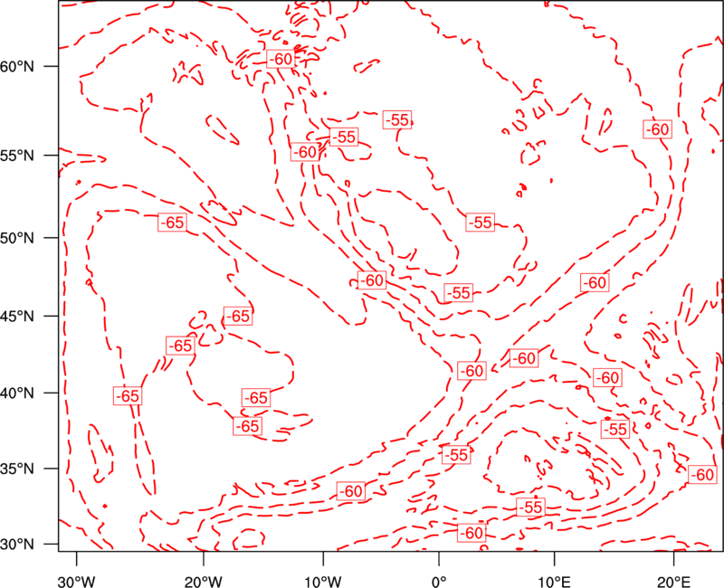Select the 40°N latitude axis label
Image resolution: width=724 pixels, height=588 pixels.
[x=17, y=393]
